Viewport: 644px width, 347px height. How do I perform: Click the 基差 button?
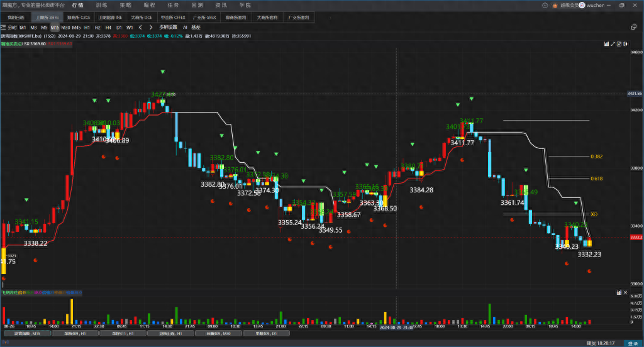coord(196,28)
